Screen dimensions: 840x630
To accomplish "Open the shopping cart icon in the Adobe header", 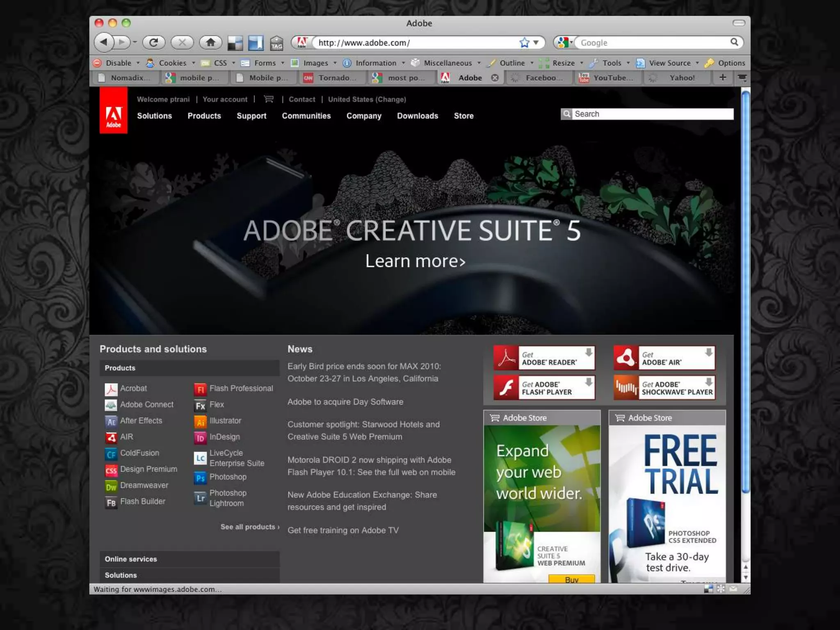I will pyautogui.click(x=269, y=99).
